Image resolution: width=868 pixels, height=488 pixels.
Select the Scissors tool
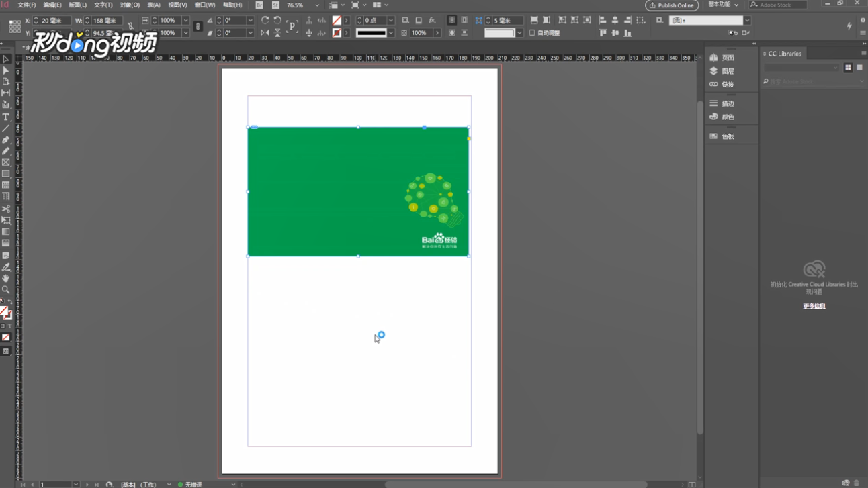(6, 209)
